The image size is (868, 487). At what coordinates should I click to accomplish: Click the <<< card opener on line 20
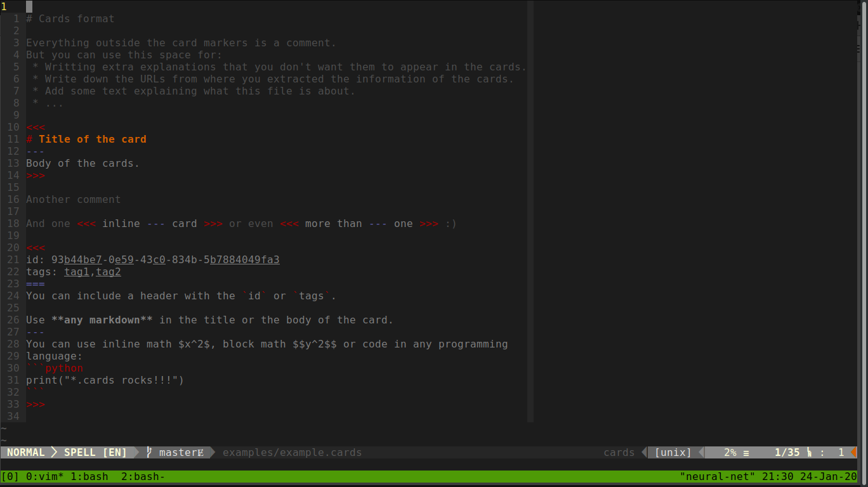click(x=36, y=247)
